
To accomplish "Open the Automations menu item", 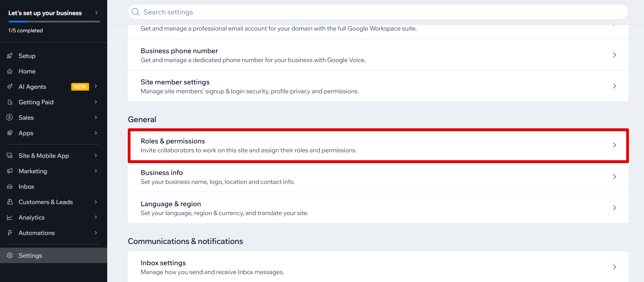I will click(x=37, y=233).
